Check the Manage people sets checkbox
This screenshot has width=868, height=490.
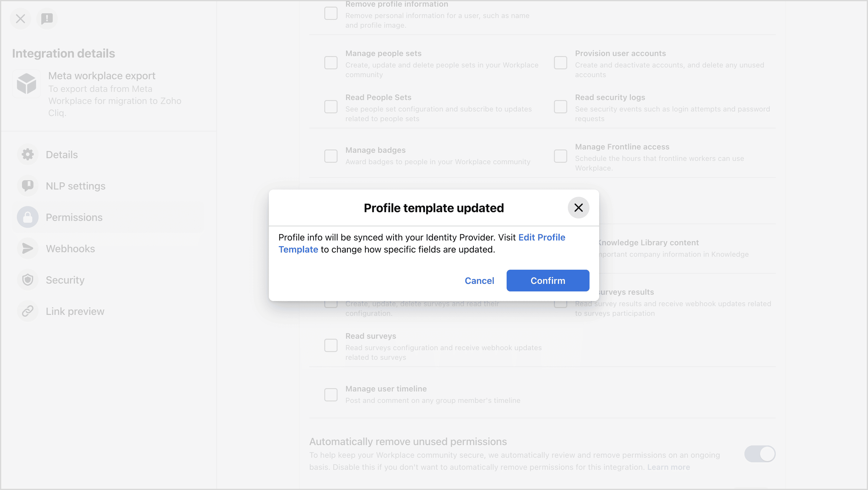click(x=331, y=63)
